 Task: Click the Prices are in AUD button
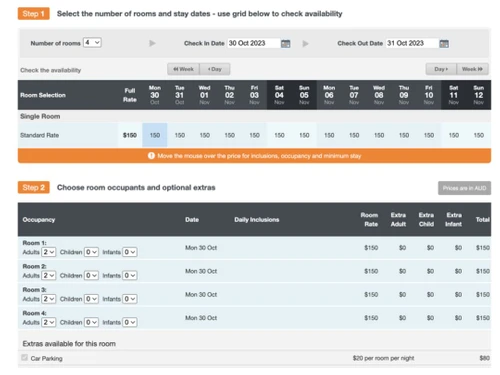(464, 188)
